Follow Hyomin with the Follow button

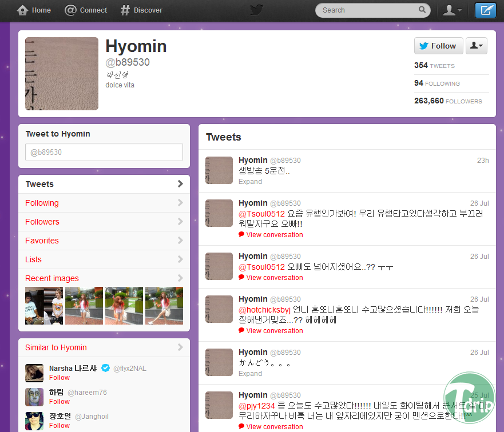coord(438,46)
